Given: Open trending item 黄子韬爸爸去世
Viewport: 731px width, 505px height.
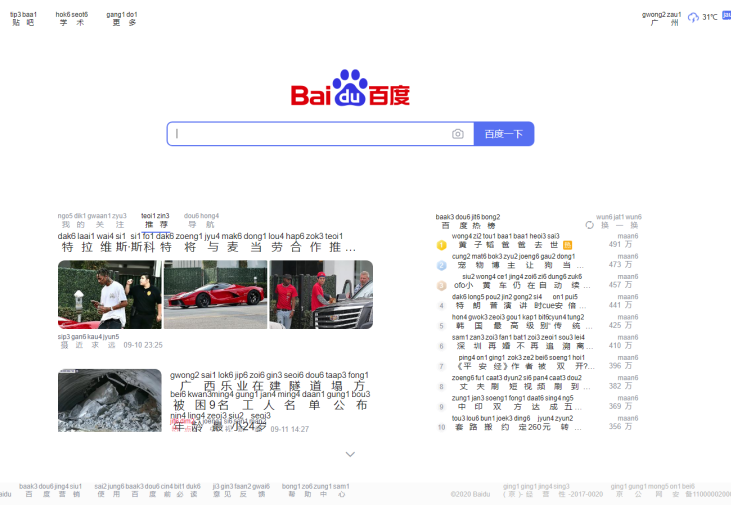Looking at the screenshot, I should 505,241.
